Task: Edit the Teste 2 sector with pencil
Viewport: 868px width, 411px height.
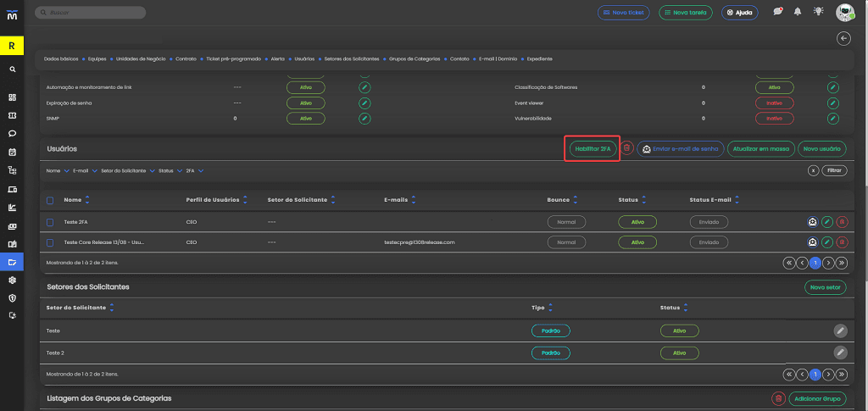Action: pos(840,353)
